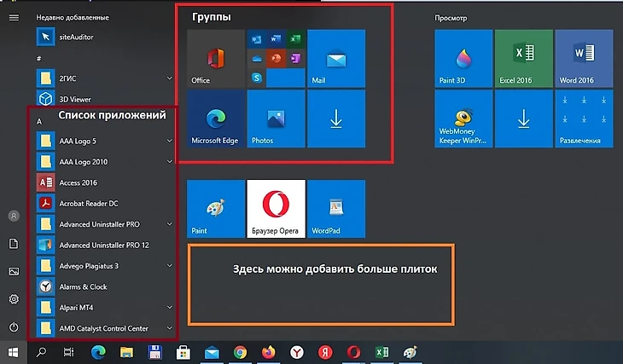Open the WebMoney Keeper tile
The width and height of the screenshot is (623, 364).
[x=463, y=118]
